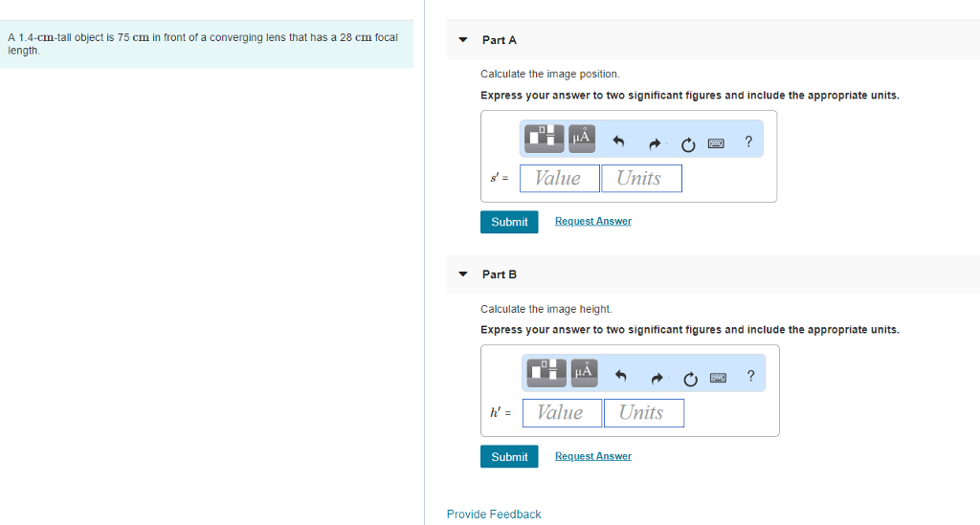Open help question mark in Part A
The width and height of the screenshot is (980, 525).
tap(748, 142)
